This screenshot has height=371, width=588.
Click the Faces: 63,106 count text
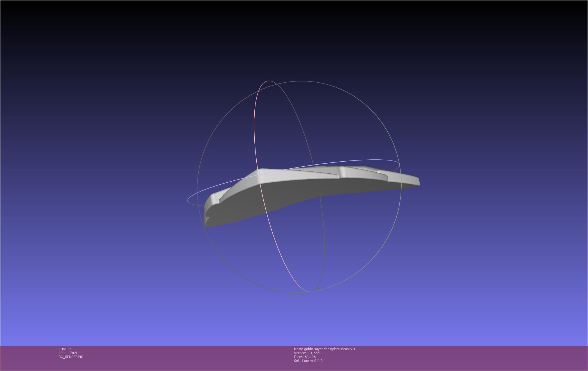tap(305, 357)
